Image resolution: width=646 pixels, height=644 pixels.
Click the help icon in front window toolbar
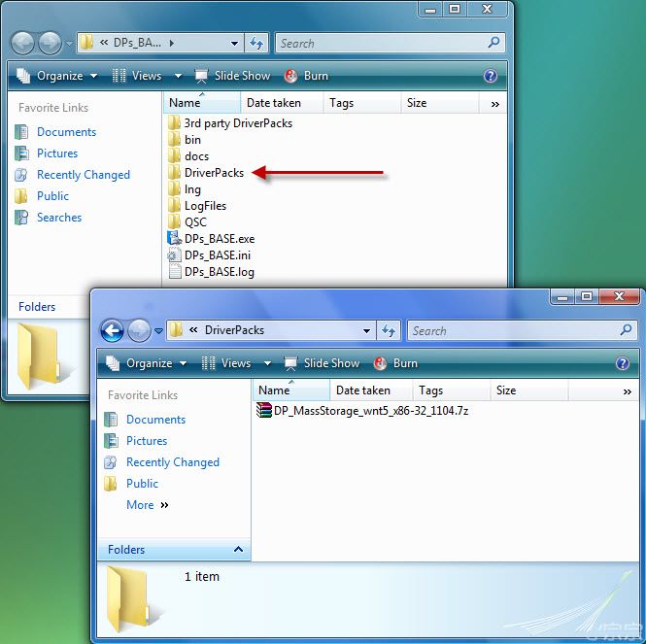tap(623, 363)
